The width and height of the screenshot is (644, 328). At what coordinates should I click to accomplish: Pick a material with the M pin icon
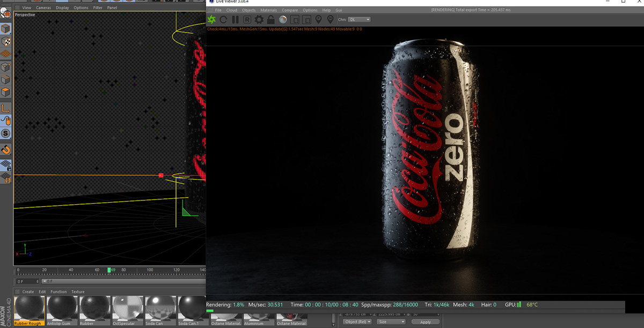pos(330,19)
